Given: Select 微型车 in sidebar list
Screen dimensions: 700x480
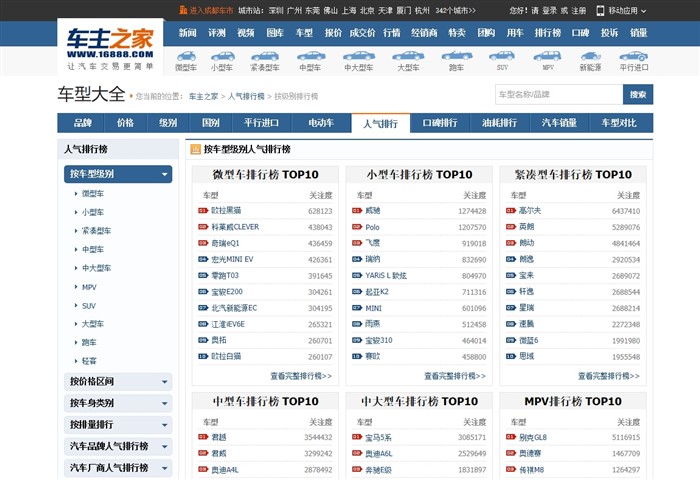Looking at the screenshot, I should pyautogui.click(x=93, y=194).
